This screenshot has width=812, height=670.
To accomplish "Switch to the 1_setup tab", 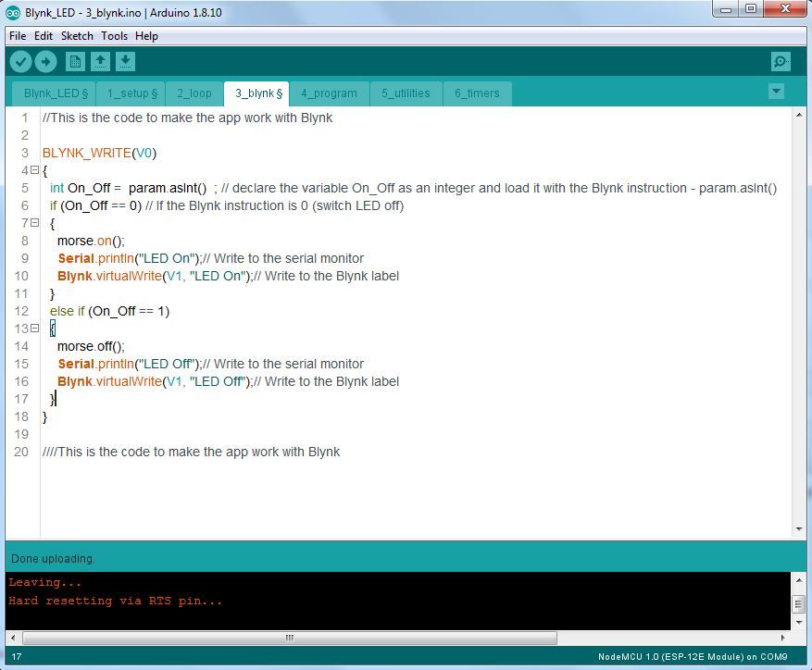I will click(x=131, y=93).
